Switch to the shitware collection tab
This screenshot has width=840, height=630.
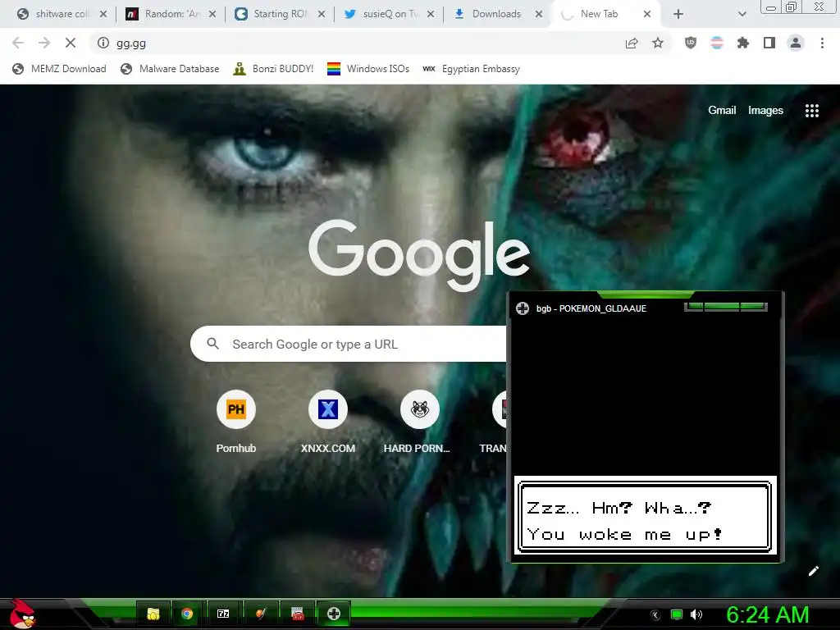point(61,15)
